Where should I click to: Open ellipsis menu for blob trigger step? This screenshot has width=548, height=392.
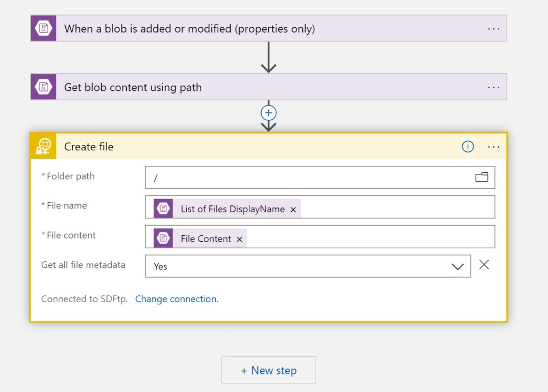493,28
